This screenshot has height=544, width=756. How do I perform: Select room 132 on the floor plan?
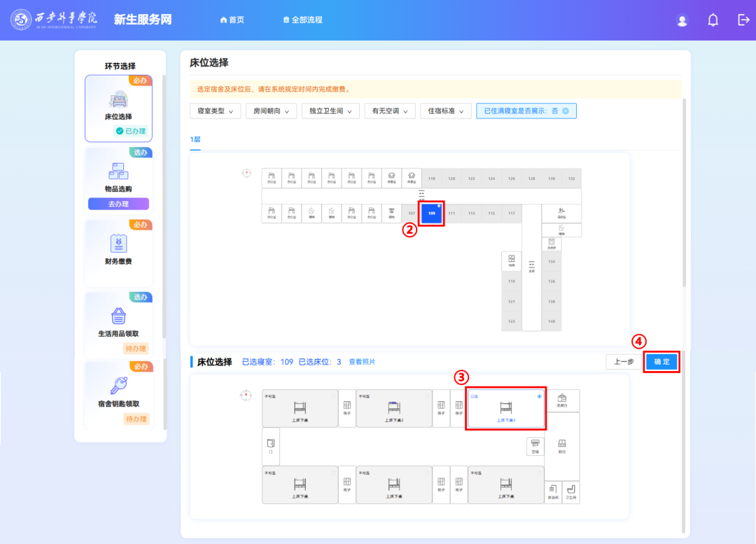click(x=571, y=179)
